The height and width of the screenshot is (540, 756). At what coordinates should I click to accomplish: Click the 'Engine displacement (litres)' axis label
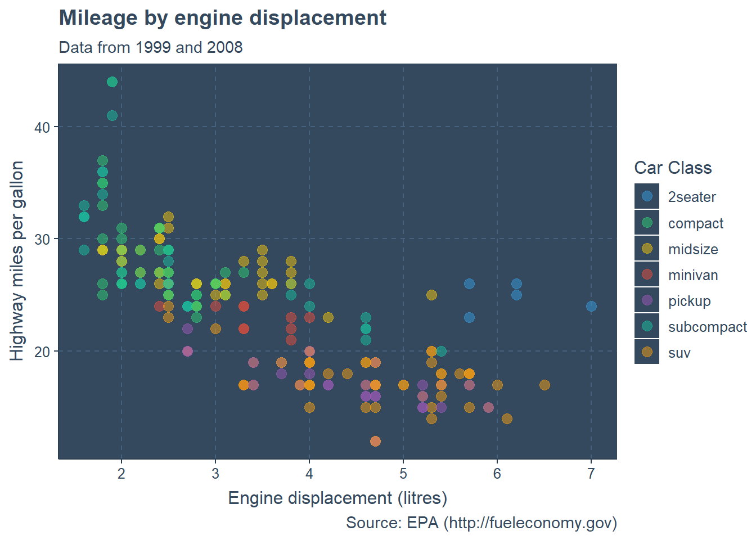[x=337, y=498]
